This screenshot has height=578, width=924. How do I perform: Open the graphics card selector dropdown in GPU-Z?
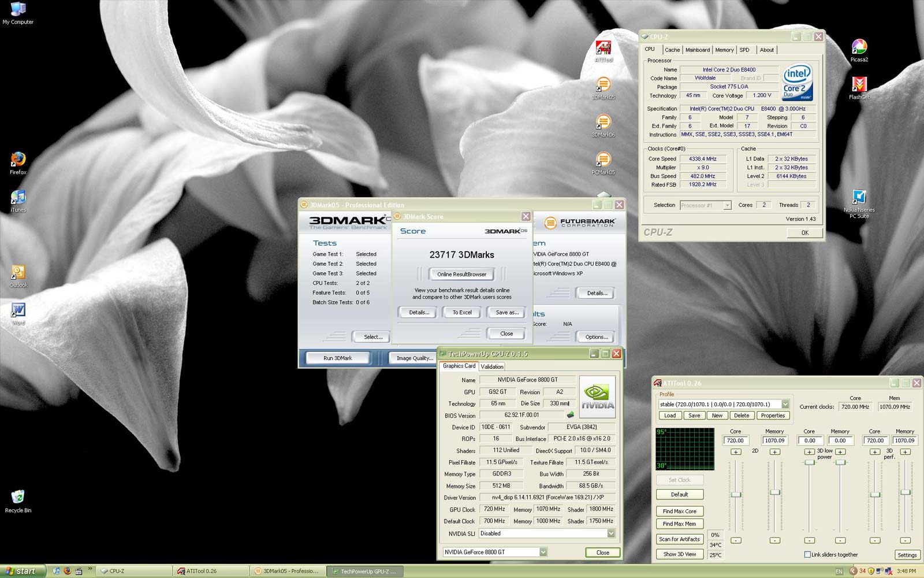[x=543, y=552]
